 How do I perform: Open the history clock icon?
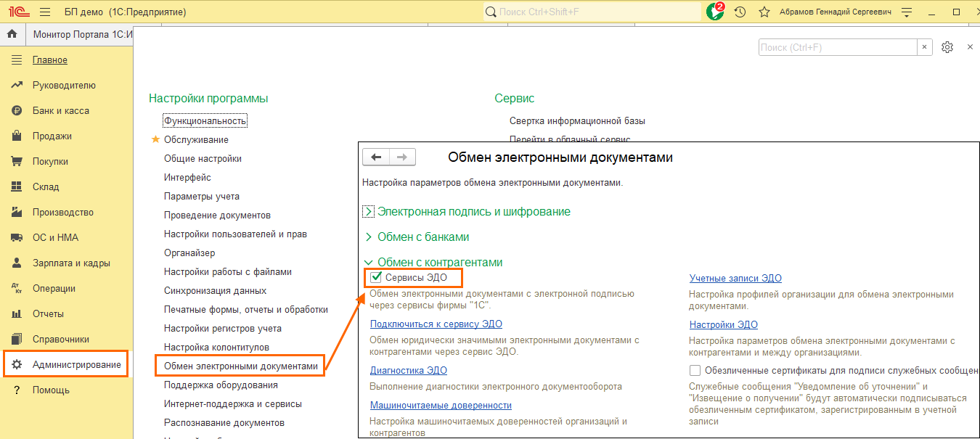click(740, 12)
